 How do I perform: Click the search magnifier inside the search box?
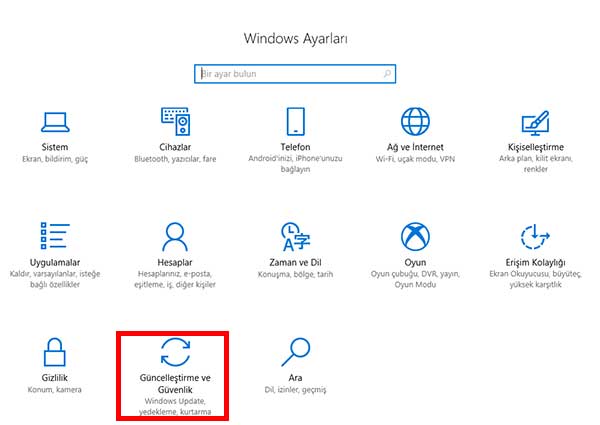387,73
